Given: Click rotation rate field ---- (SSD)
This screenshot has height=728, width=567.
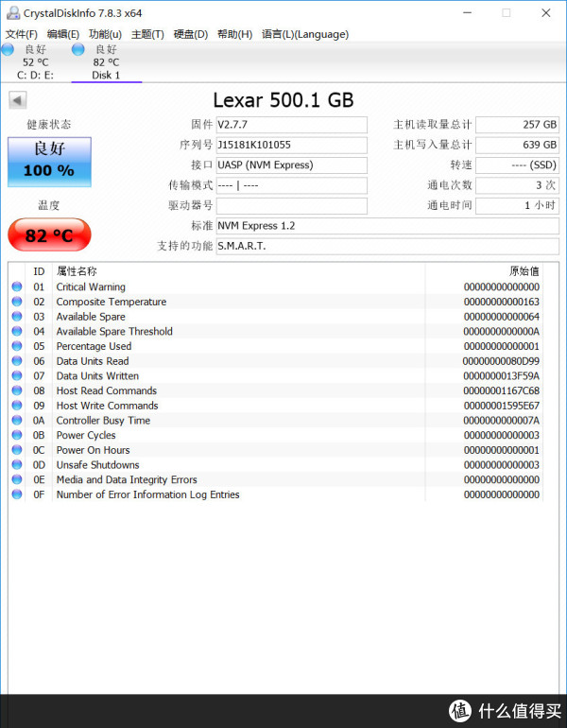Looking at the screenshot, I should point(517,165).
